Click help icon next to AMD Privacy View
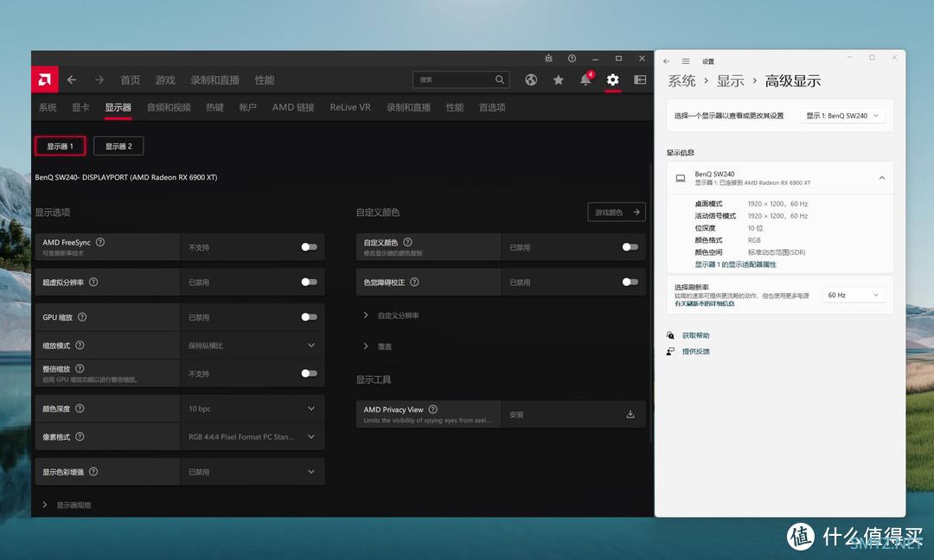Screen dimensions: 934x560 [433, 410]
